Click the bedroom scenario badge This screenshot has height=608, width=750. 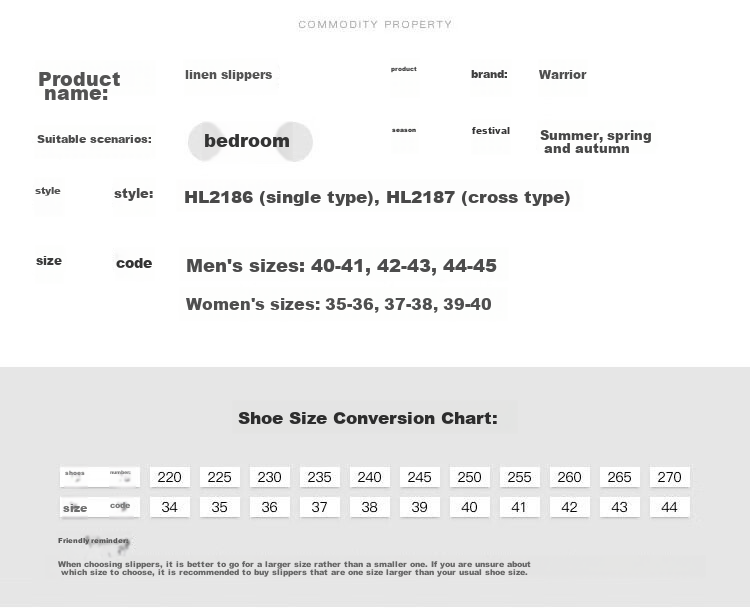[250, 142]
